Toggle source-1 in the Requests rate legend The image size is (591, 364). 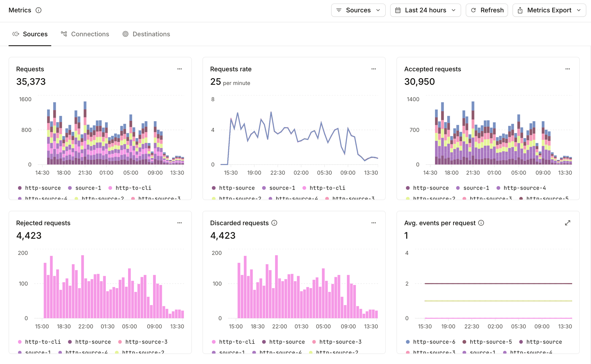click(x=279, y=188)
